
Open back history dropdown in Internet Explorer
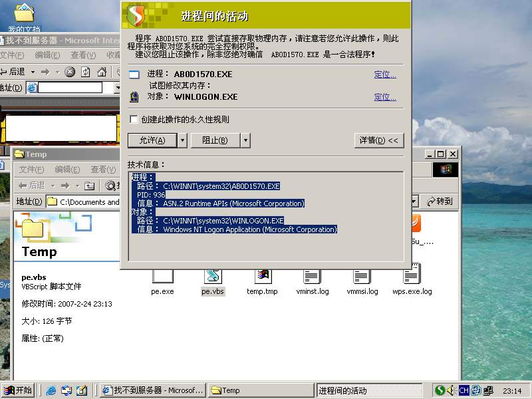pyautogui.click(x=33, y=72)
